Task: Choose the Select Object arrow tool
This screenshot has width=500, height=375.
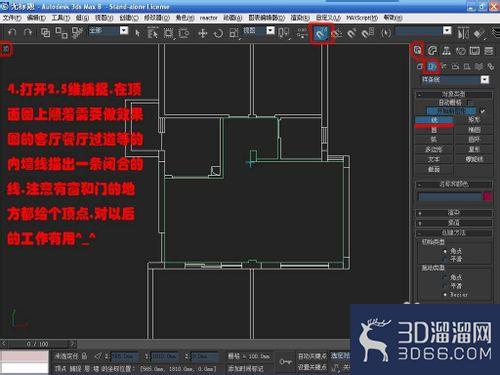Action: (x=137, y=33)
